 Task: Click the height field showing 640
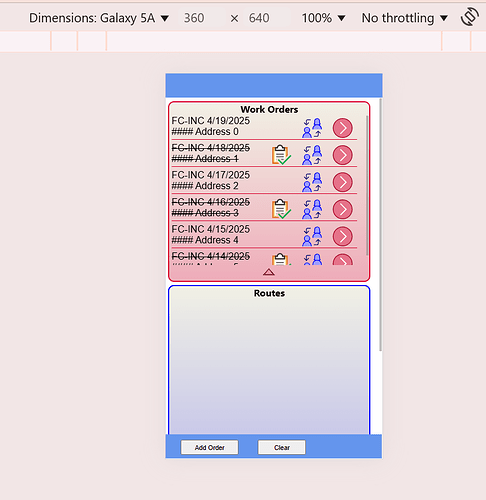pos(259,18)
